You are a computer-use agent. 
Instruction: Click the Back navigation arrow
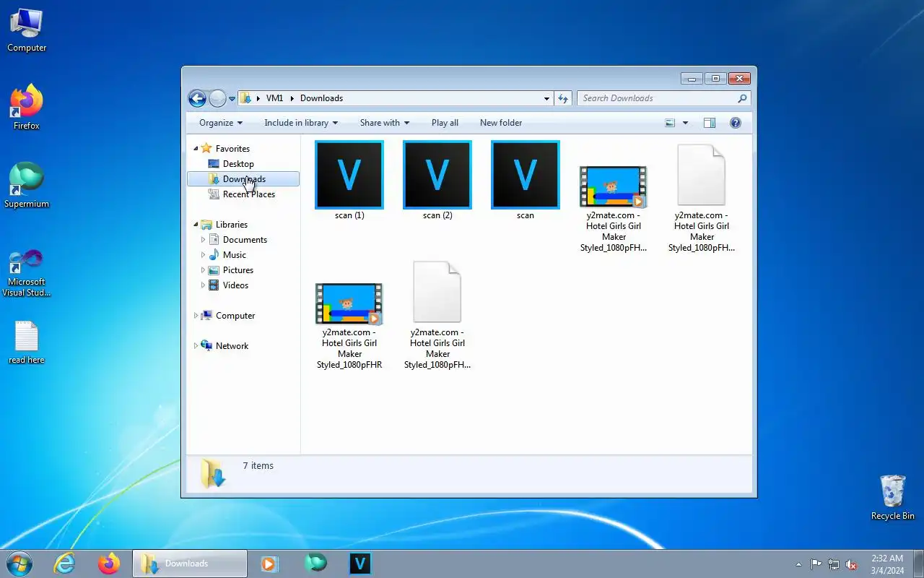coord(197,98)
